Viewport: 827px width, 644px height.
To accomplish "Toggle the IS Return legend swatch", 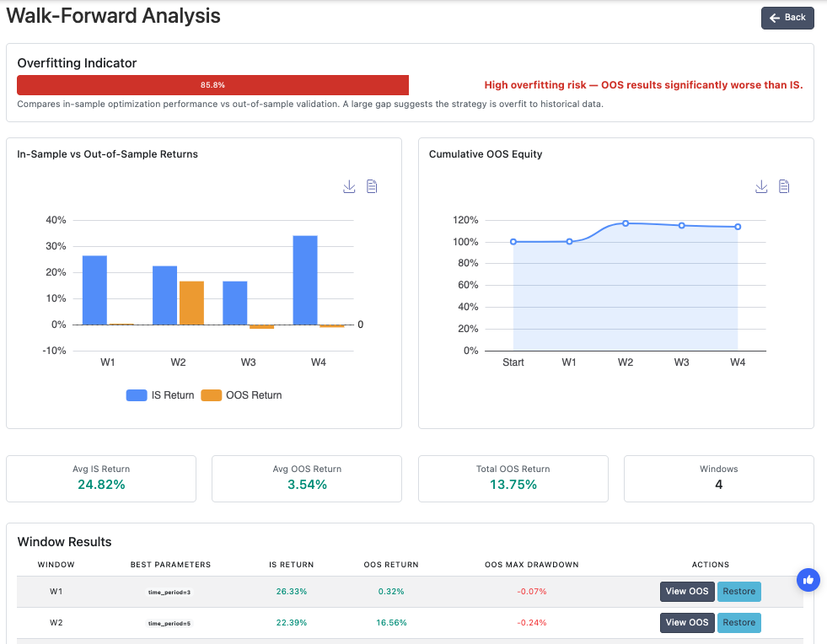I will [137, 395].
